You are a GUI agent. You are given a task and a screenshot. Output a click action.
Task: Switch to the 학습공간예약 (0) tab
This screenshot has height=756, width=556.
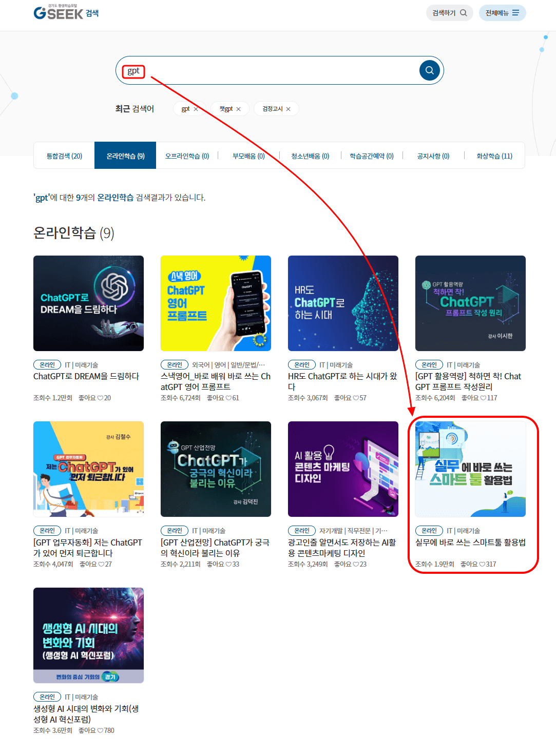[372, 156]
